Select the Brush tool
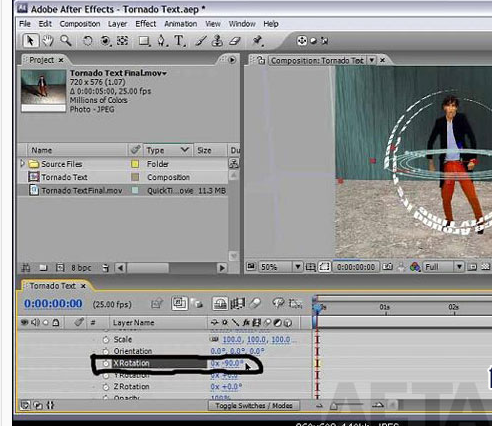This screenshot has width=492, height=426. coord(201,41)
